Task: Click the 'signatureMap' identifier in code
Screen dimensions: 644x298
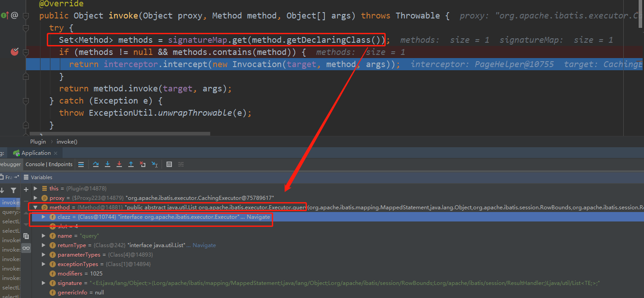Action: tap(198, 40)
